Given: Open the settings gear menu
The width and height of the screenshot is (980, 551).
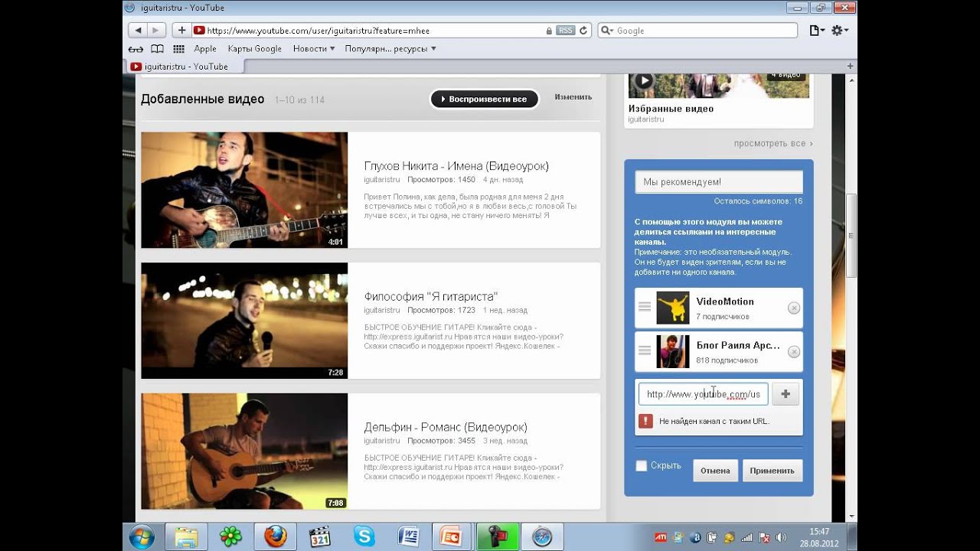Looking at the screenshot, I should click(840, 31).
